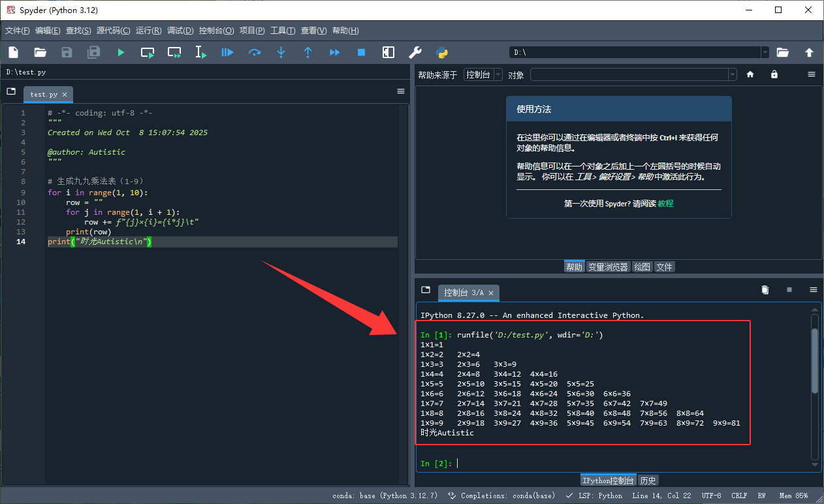Switch to the 绘图 tab

[x=642, y=266]
